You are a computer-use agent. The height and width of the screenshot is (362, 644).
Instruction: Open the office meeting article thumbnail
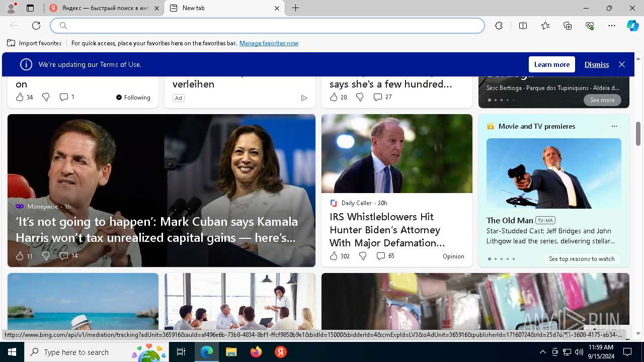tap(240, 301)
